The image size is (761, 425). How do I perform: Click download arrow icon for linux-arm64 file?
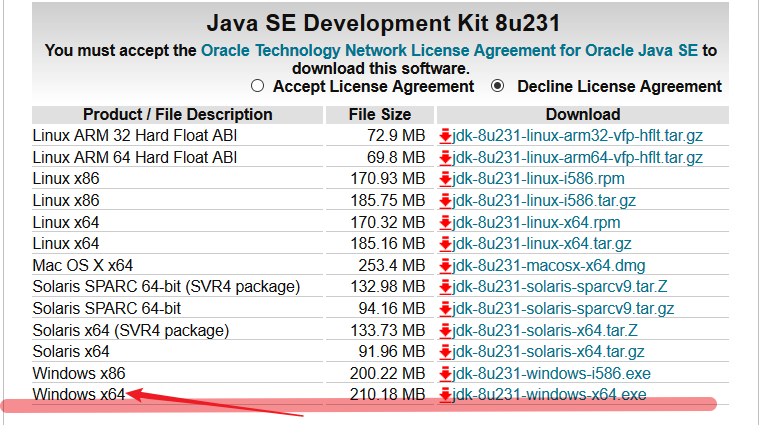point(445,158)
